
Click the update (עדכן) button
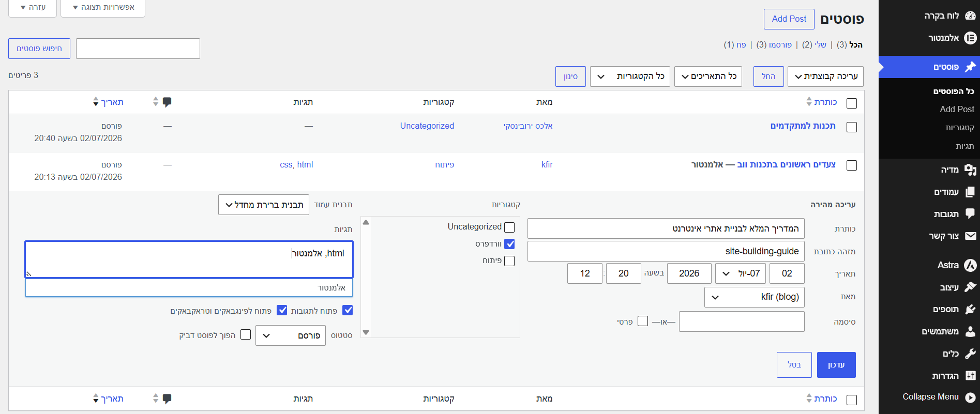[x=836, y=365]
